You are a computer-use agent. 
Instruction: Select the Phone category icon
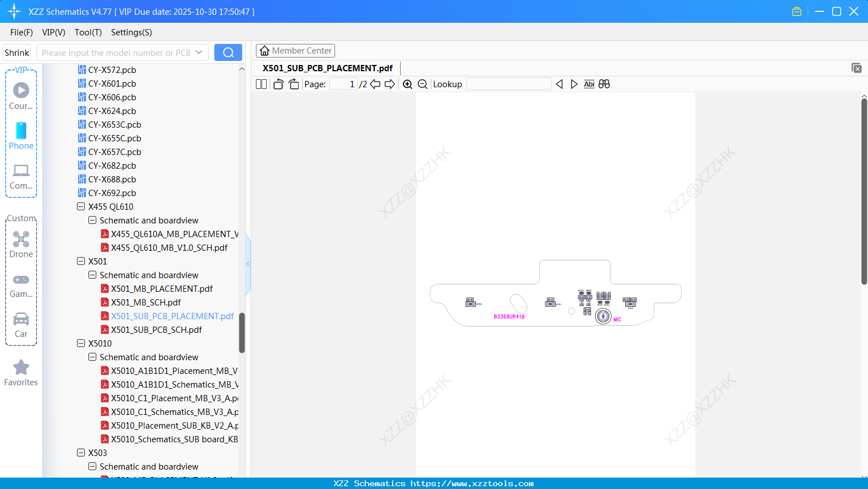coord(21,136)
